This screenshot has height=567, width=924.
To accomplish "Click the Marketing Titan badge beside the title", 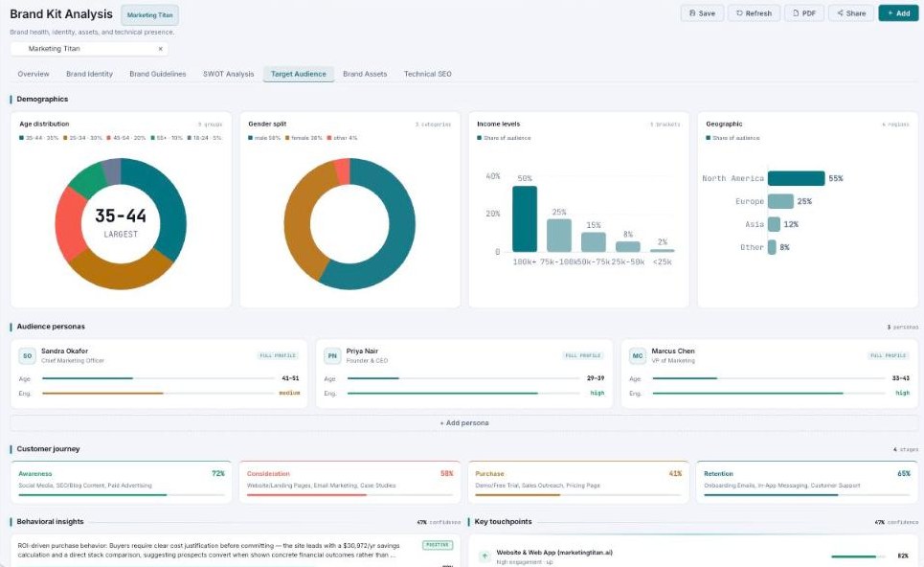I will [149, 14].
